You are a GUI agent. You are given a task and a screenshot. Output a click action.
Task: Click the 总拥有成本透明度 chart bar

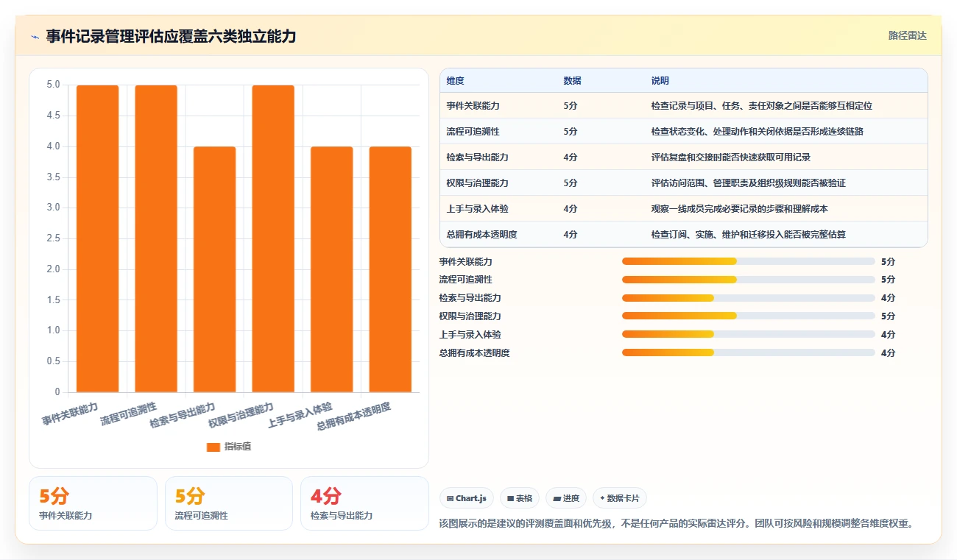[x=390, y=269]
